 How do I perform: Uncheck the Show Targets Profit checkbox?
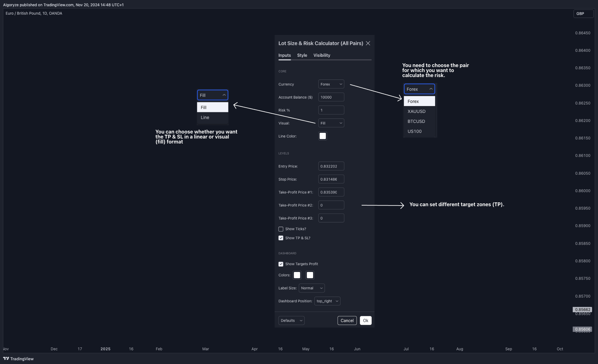[281, 264]
